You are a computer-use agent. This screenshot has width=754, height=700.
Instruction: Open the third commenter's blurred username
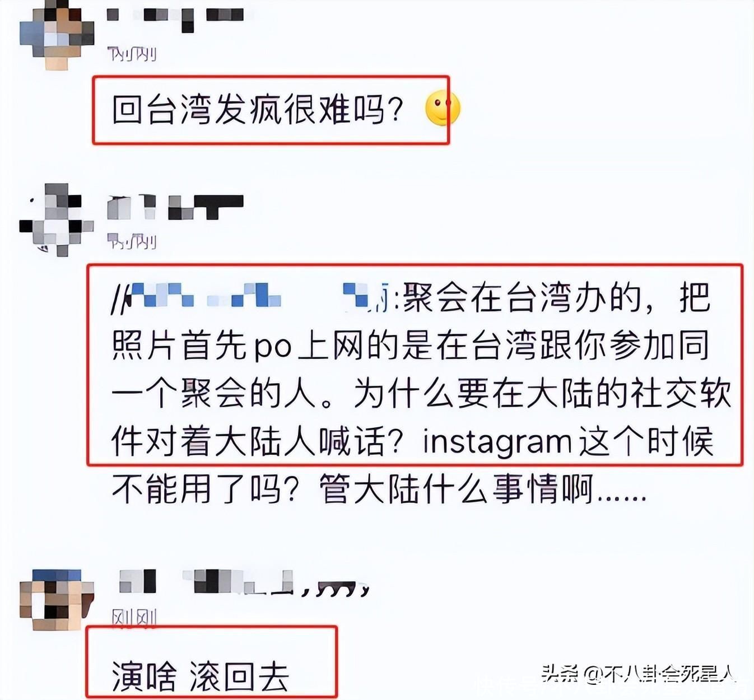coord(245,582)
